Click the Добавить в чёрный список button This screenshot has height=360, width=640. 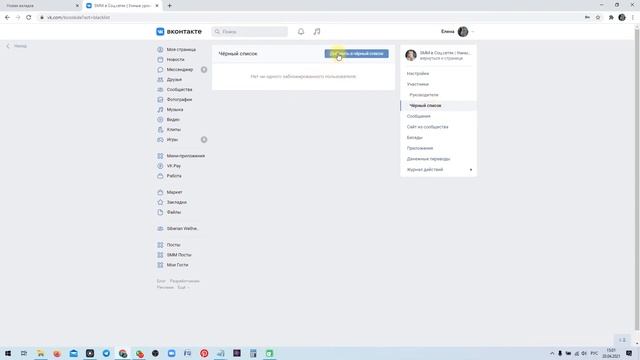click(356, 53)
